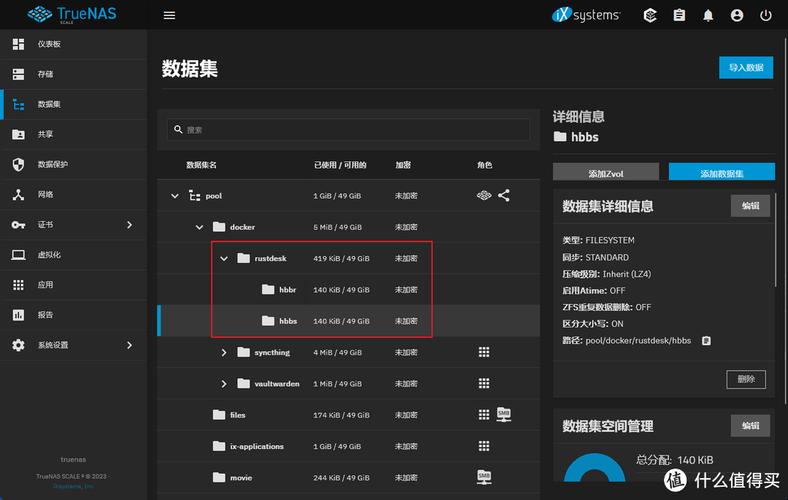Click the power icon
Image resolution: width=788 pixels, height=500 pixels.
tap(765, 15)
